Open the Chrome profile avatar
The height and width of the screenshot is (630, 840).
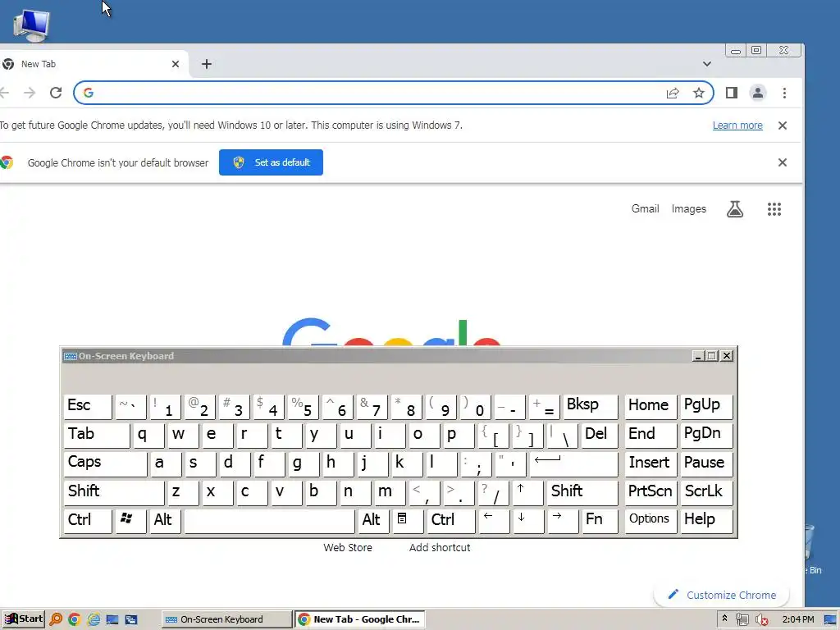[757, 94]
